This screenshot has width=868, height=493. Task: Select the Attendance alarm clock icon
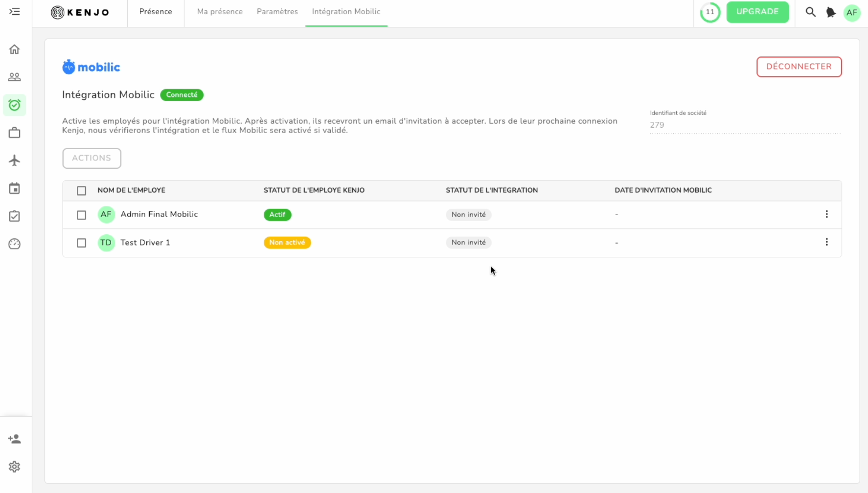15,105
